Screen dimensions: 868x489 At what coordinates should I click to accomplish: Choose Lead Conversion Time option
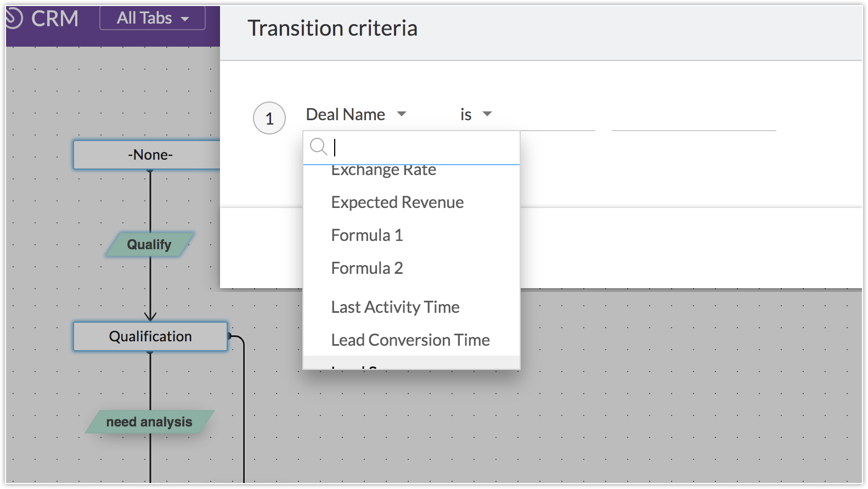tap(410, 340)
